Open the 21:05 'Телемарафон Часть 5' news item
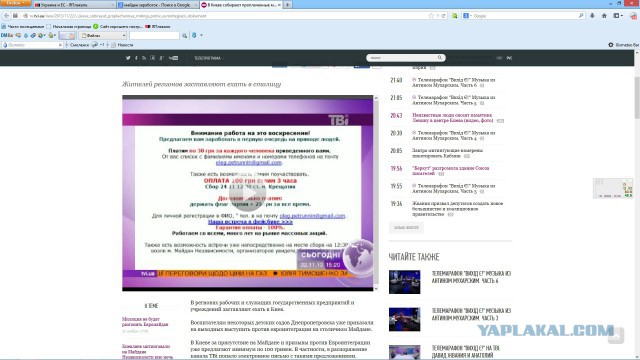The width and height of the screenshot is (640, 360). coord(453,100)
